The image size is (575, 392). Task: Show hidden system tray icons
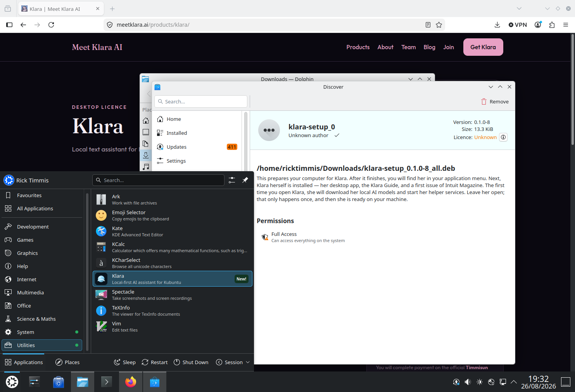tap(514, 382)
